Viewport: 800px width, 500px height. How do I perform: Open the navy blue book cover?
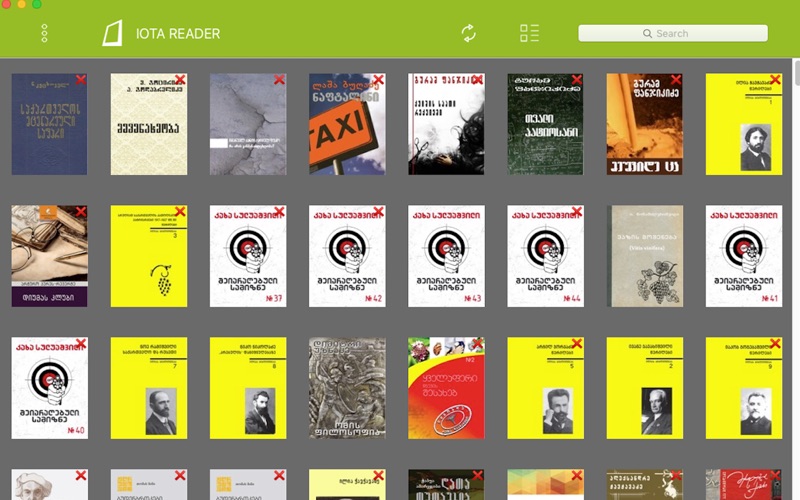point(49,124)
